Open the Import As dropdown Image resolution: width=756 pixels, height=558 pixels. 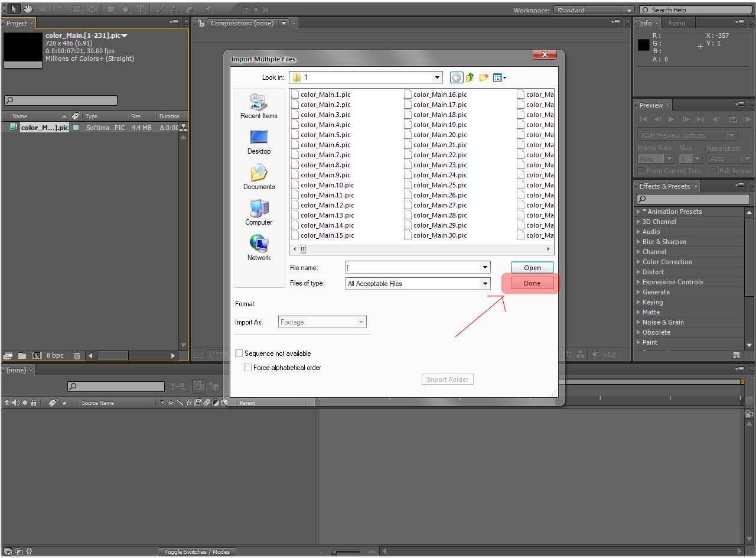coord(322,322)
